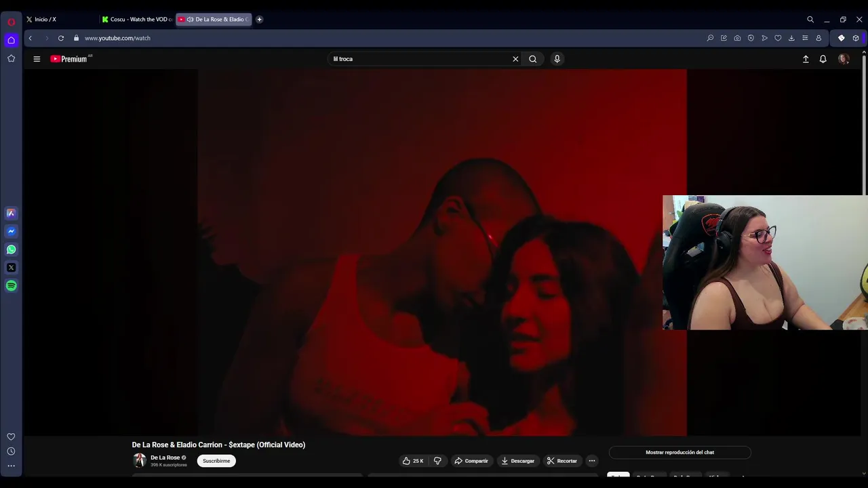Click the zoom/find icon in address bar

tap(710, 38)
